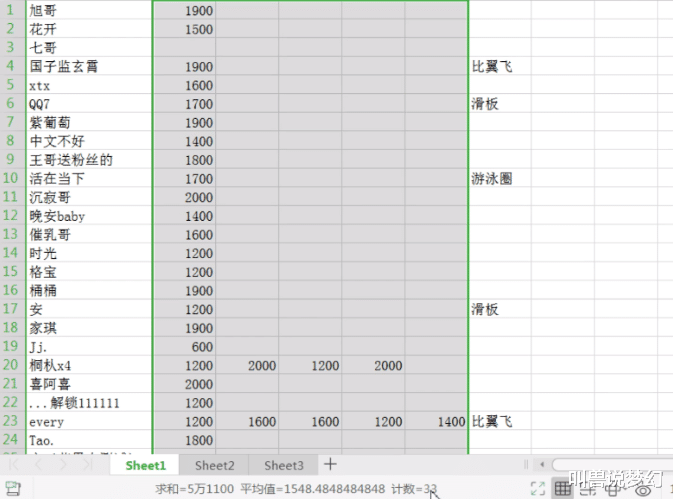The width and height of the screenshot is (673, 500).
Task: Select the cell containing 格宝
Action: (x=89, y=272)
